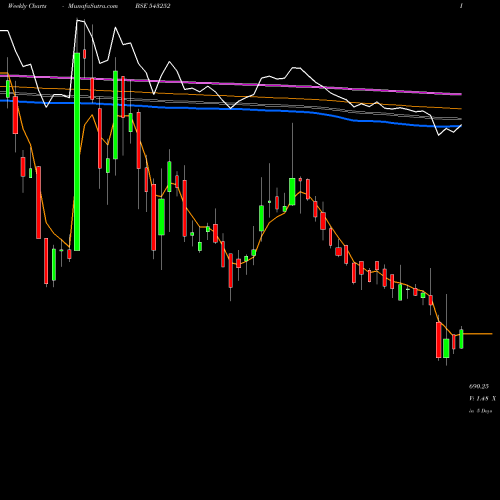Click the "Weekly Charts" title text

click(27, 6)
